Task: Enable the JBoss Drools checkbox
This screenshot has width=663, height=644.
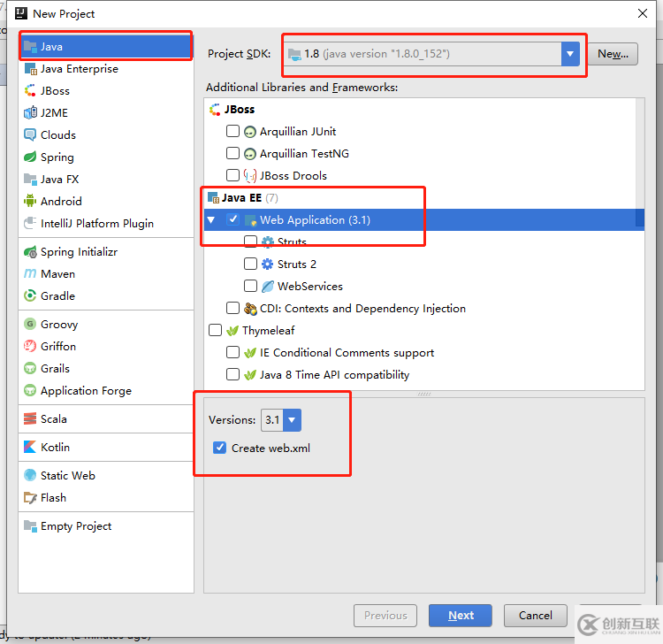Action: click(232, 175)
